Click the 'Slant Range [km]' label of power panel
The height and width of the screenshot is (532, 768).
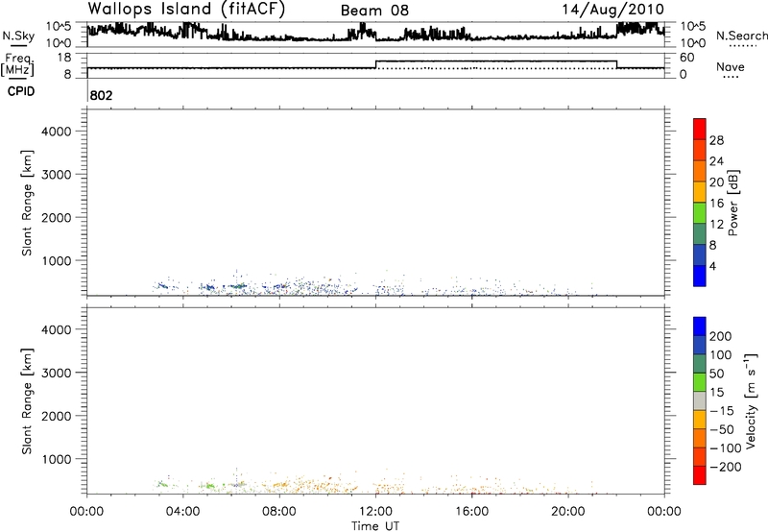(27, 203)
